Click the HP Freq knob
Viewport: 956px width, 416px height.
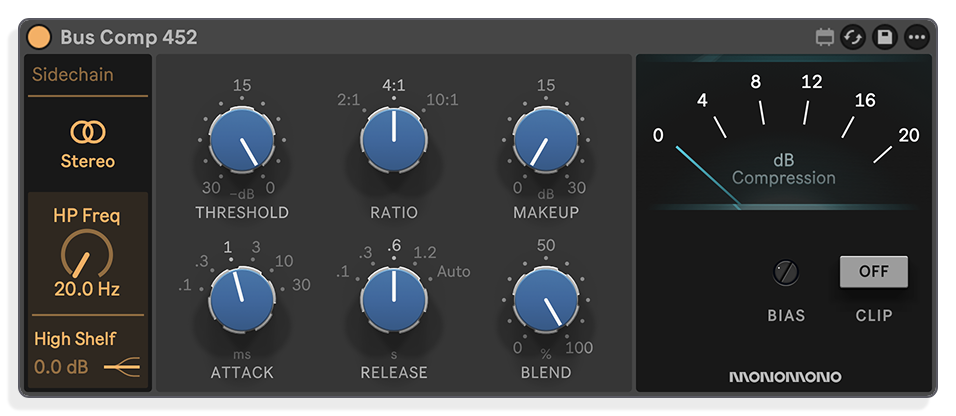click(87, 254)
